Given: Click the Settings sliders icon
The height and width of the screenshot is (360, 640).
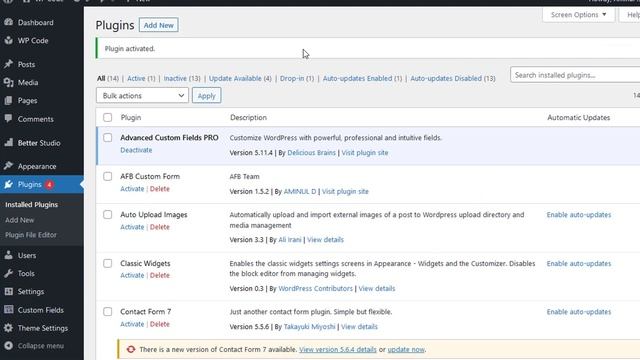Looking at the screenshot, I should point(9,291).
